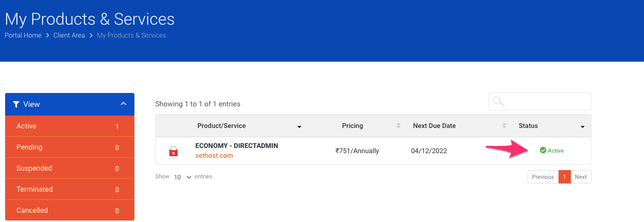Filter services by Pending status
This screenshot has width=644, height=222.
pyautogui.click(x=69, y=147)
